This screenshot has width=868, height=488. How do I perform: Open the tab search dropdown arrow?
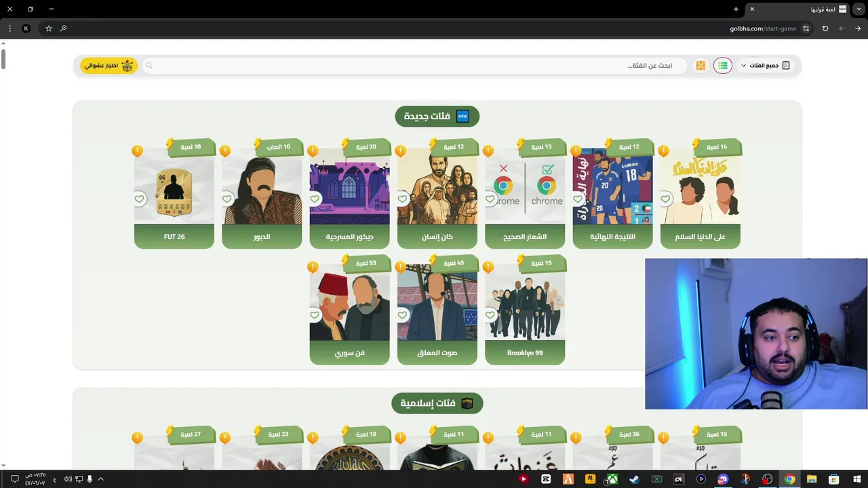pos(859,9)
